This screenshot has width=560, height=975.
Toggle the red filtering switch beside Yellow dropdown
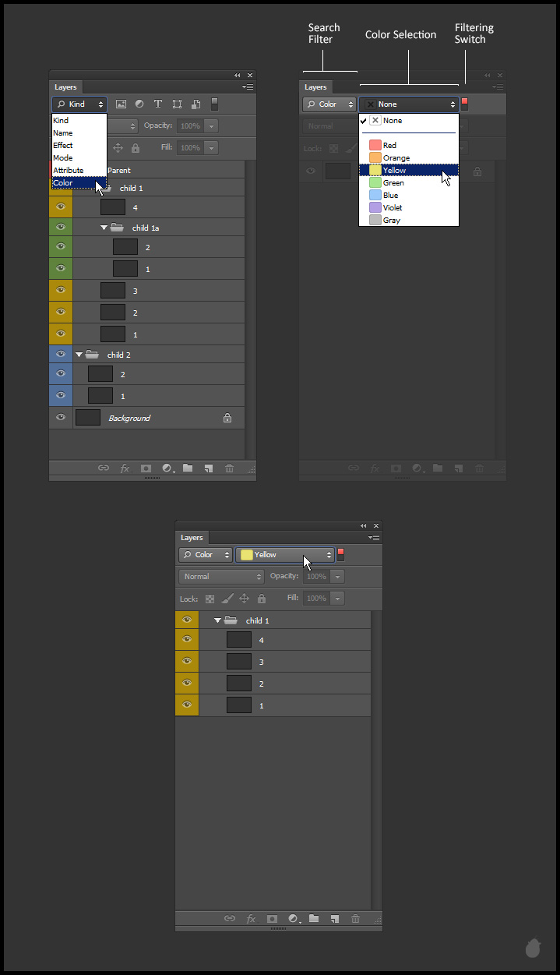tap(340, 555)
